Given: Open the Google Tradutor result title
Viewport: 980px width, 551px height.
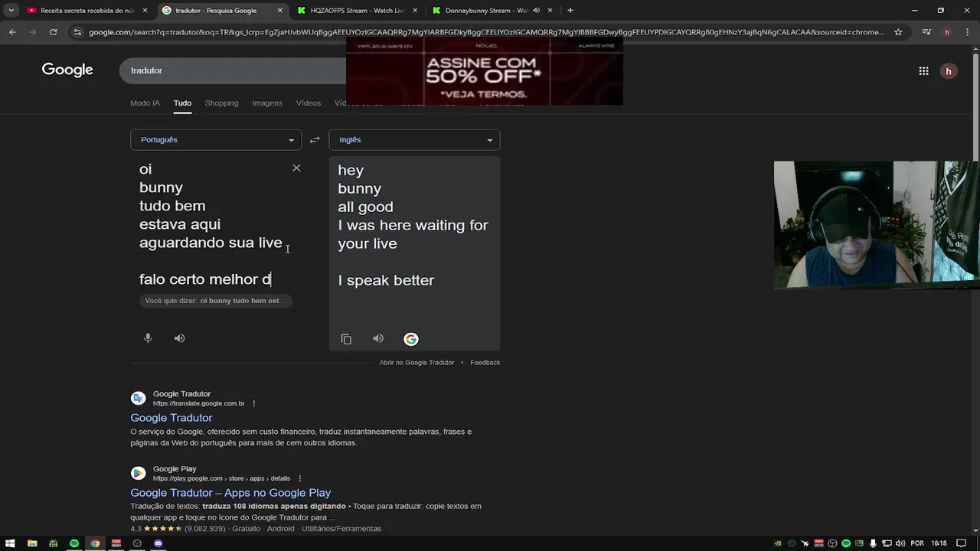Looking at the screenshot, I should (x=171, y=418).
